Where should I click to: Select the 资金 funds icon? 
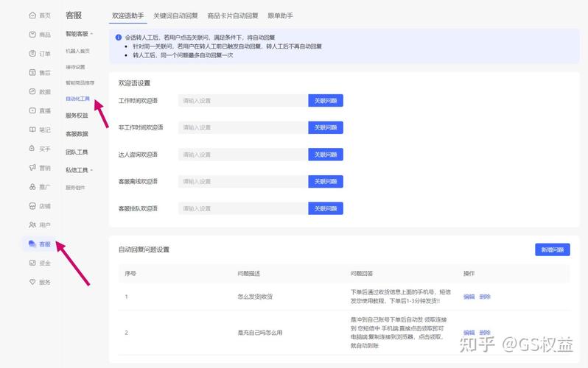pyautogui.click(x=32, y=263)
